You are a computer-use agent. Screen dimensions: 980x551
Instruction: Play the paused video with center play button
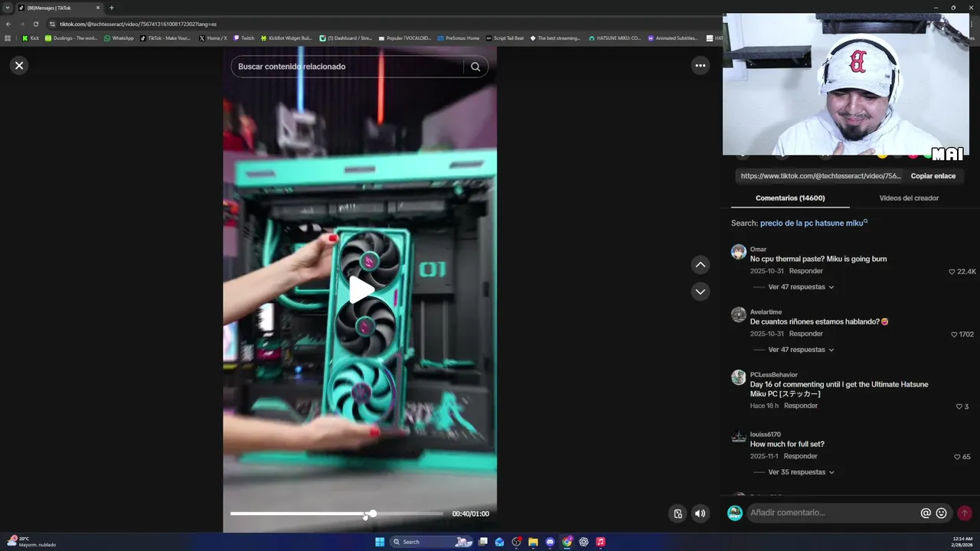click(x=361, y=289)
